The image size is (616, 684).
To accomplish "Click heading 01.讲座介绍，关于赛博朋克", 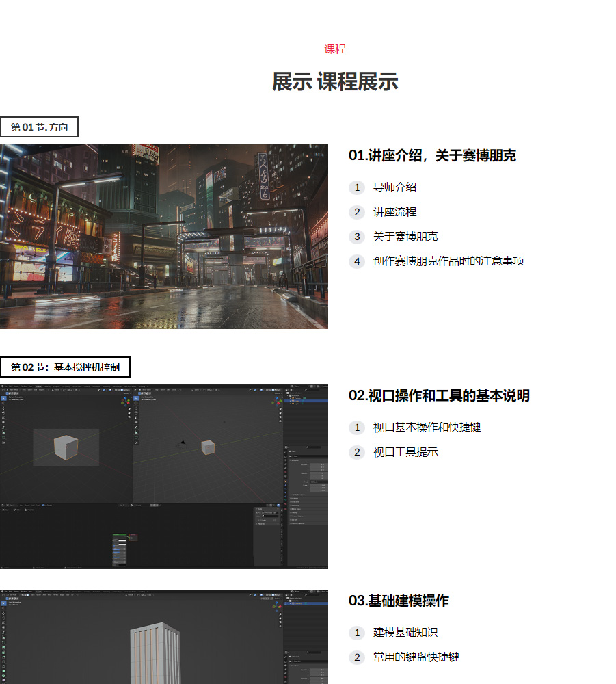I will tap(432, 155).
